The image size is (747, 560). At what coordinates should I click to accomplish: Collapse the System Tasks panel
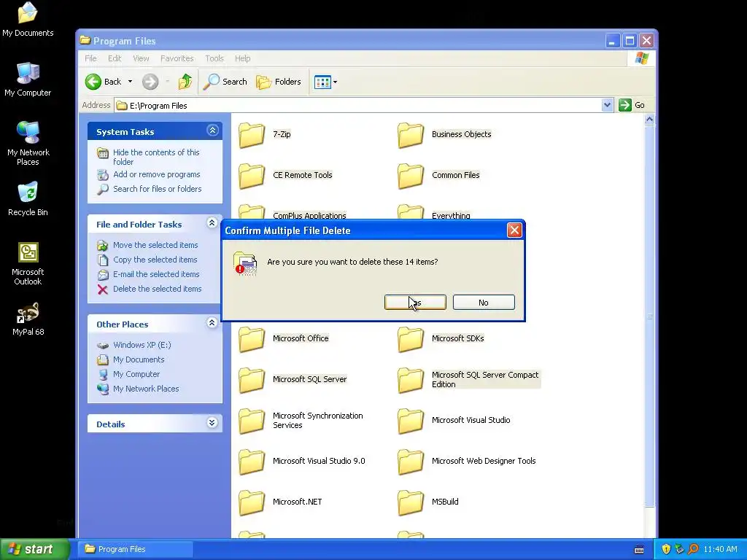click(212, 130)
